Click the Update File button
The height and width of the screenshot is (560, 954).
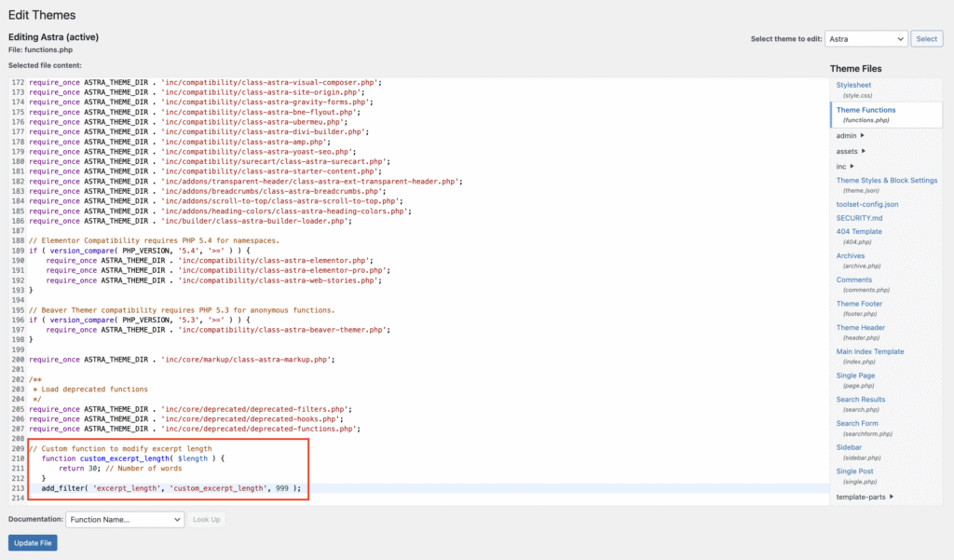point(32,542)
